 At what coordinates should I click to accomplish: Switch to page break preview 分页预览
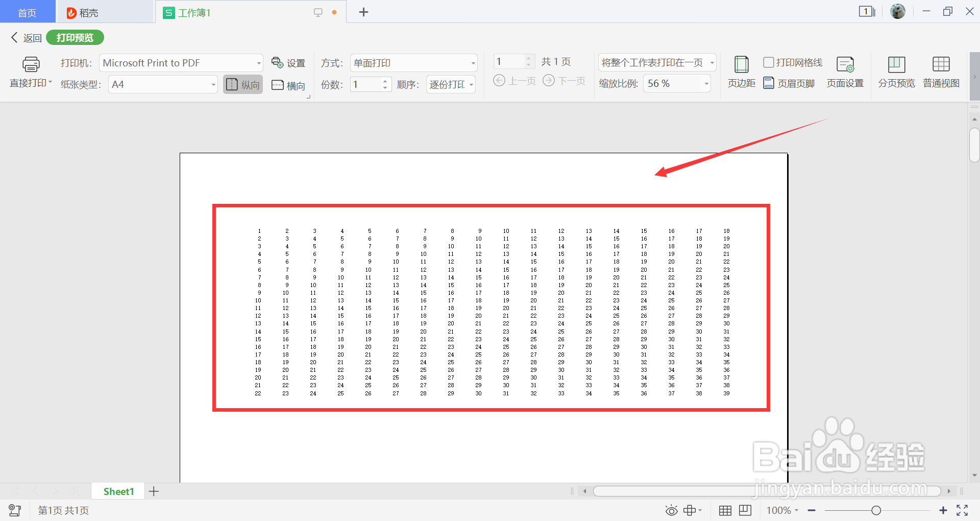(x=896, y=73)
